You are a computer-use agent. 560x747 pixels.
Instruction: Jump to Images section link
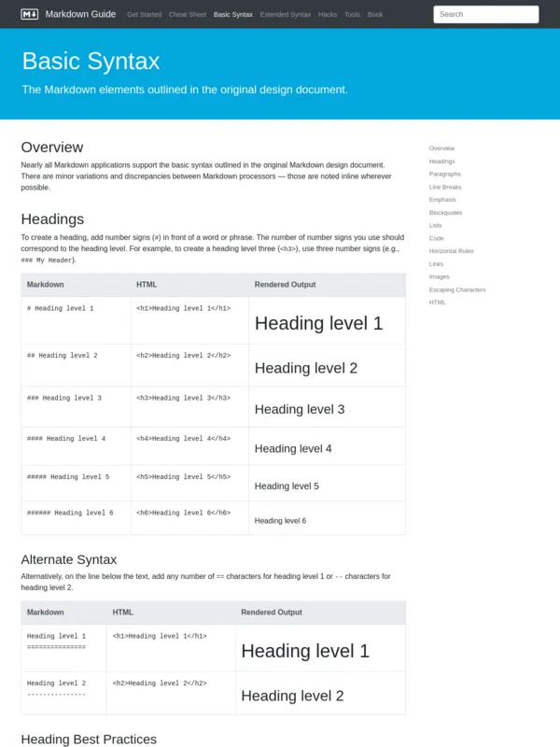pyautogui.click(x=439, y=276)
